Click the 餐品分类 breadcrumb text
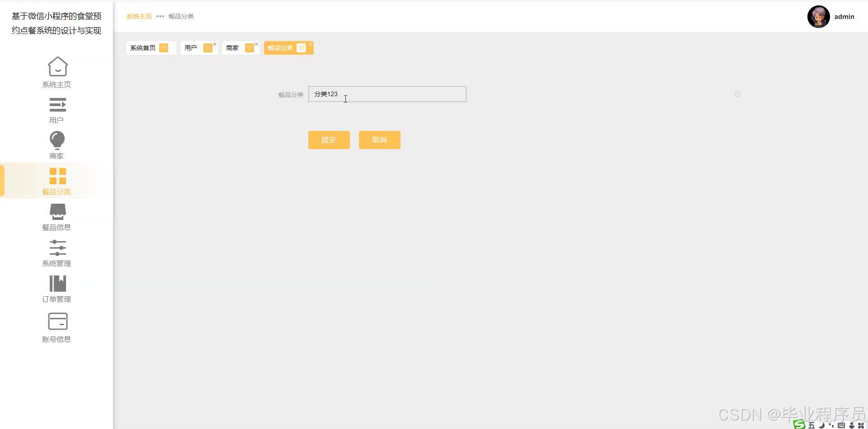This screenshot has height=429, width=868. click(x=181, y=16)
